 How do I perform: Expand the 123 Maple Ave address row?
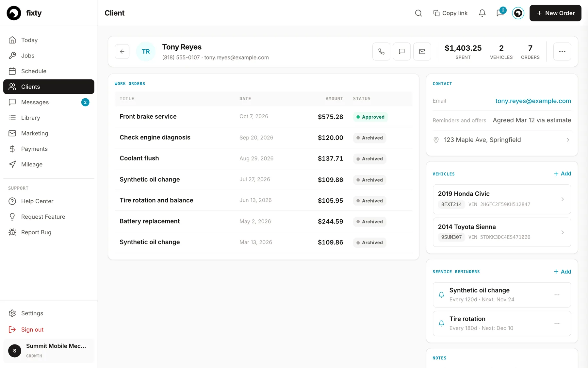coord(502,140)
